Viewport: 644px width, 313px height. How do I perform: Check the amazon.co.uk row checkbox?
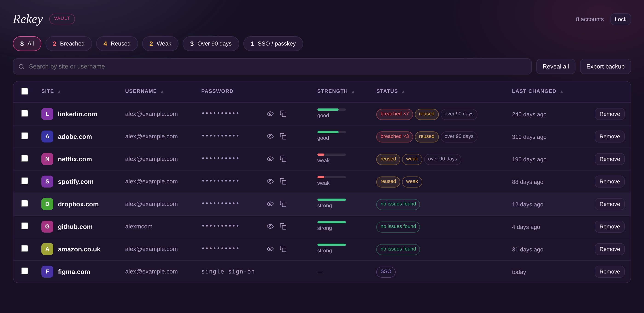25,248
